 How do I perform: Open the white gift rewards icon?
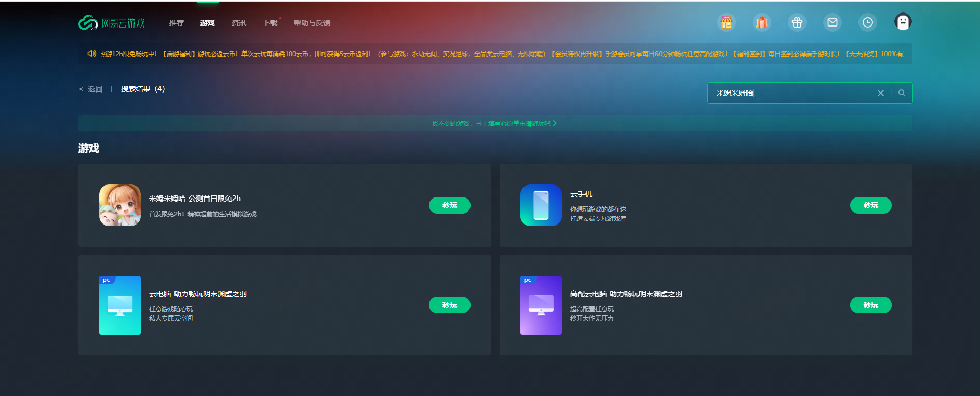797,22
